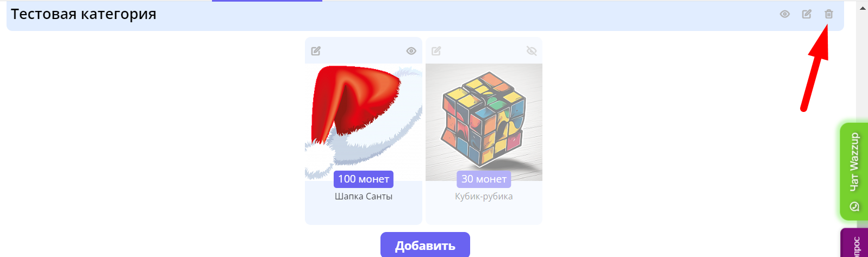Open editor for Шапка Санты item
This screenshot has width=868, height=257.
click(316, 51)
